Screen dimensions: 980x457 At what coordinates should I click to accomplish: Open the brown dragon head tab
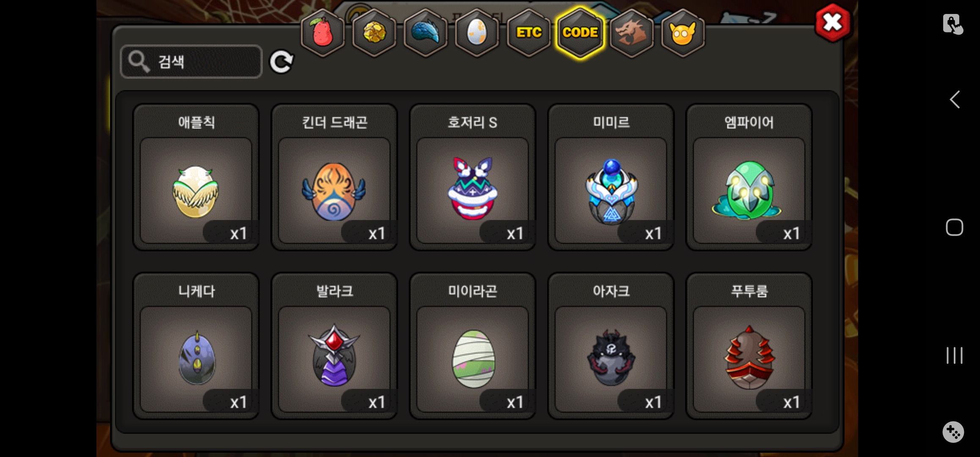(631, 33)
